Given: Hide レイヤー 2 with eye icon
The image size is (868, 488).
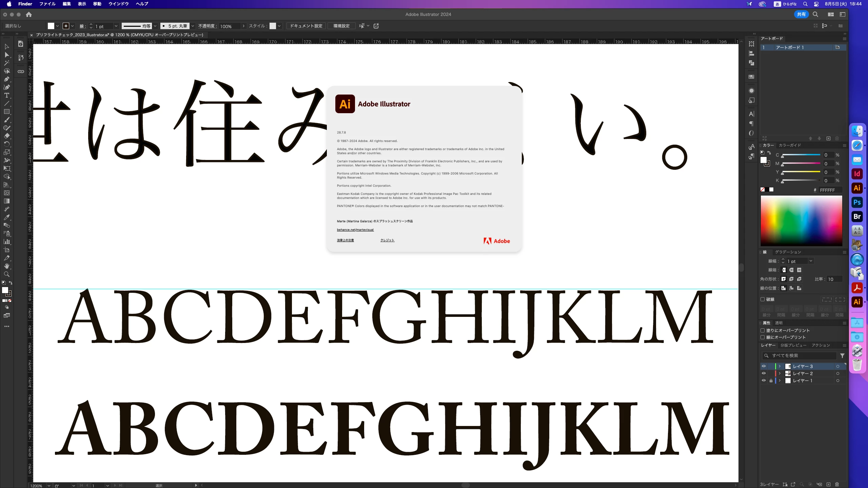Looking at the screenshot, I should [764, 373].
